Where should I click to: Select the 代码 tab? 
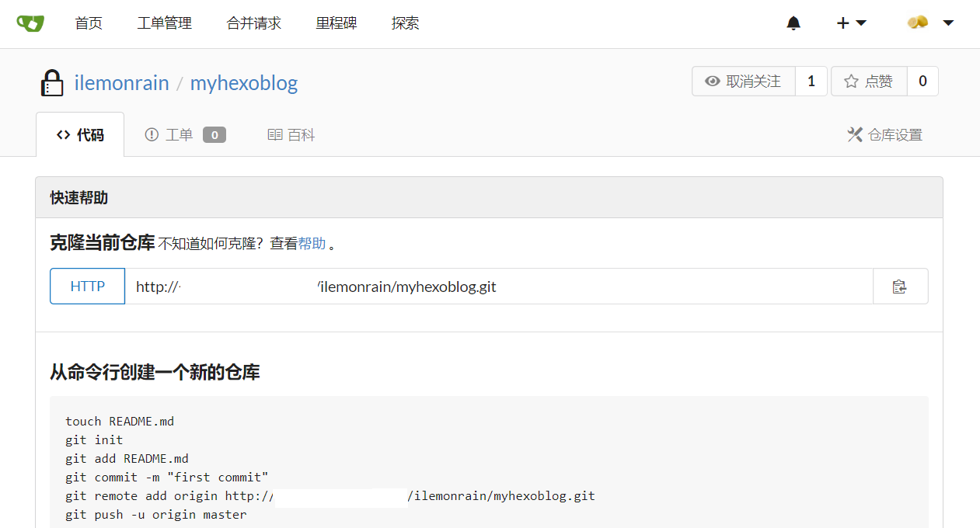coord(80,135)
